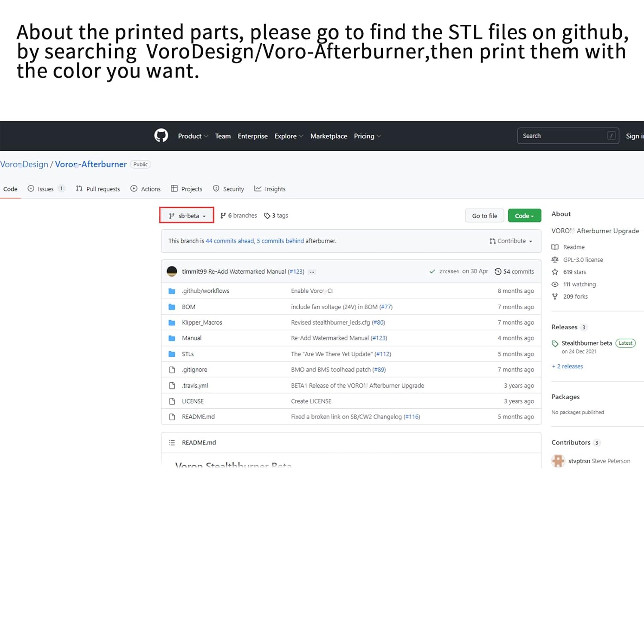Switch to the Code tab
This screenshot has height=644, width=644.
point(10,189)
